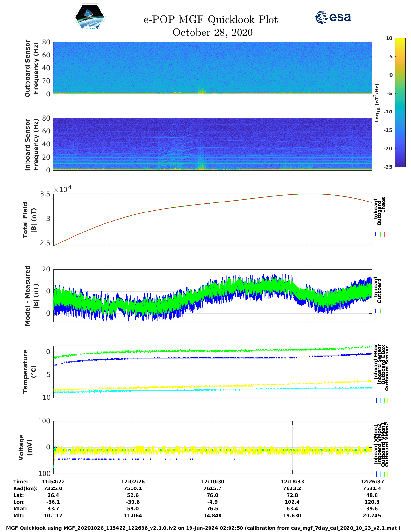Click the 11:54:22 start time label

tap(53, 481)
